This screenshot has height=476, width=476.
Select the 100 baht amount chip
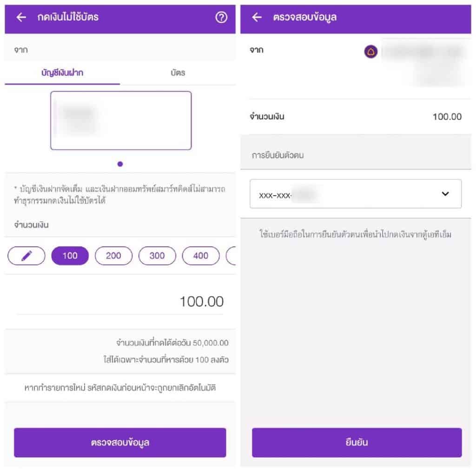click(70, 256)
